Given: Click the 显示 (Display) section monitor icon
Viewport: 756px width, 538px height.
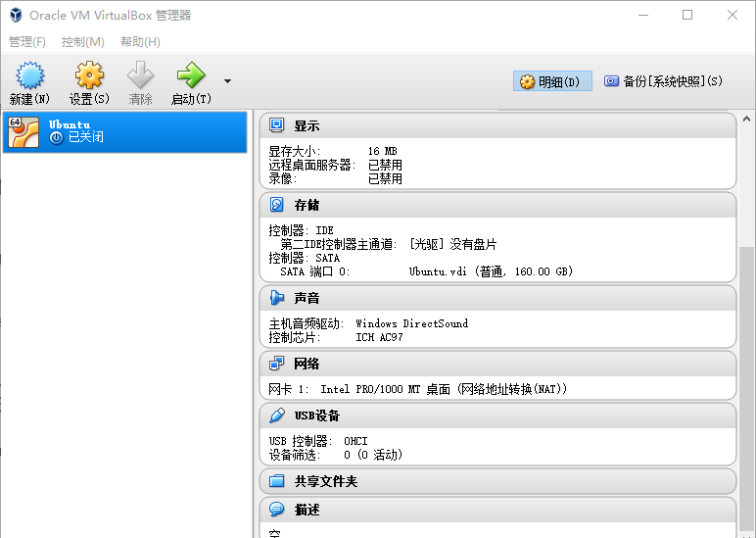Looking at the screenshot, I should (277, 125).
